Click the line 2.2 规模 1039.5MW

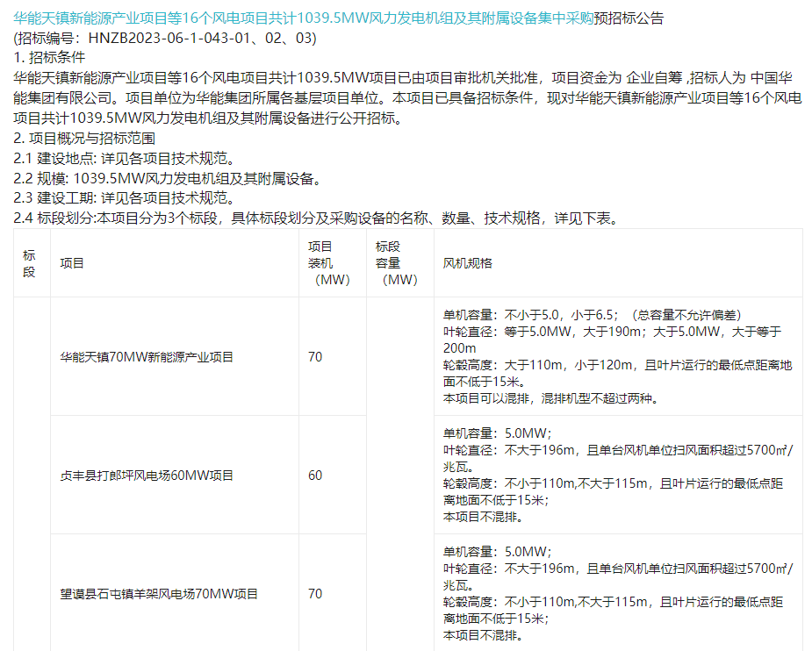click(x=169, y=178)
